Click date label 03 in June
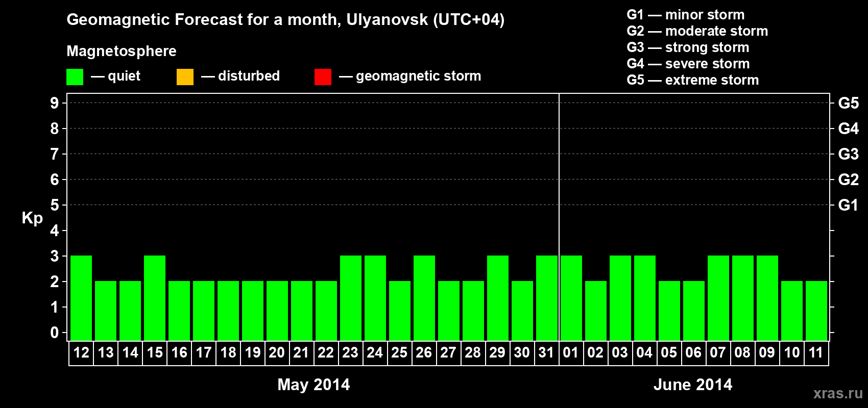The height and width of the screenshot is (408, 868). click(x=620, y=352)
